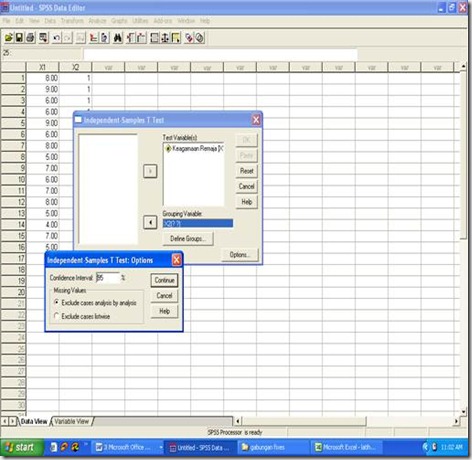
Task: Click the Insert Variable toolbar icon
Action: (x=142, y=38)
